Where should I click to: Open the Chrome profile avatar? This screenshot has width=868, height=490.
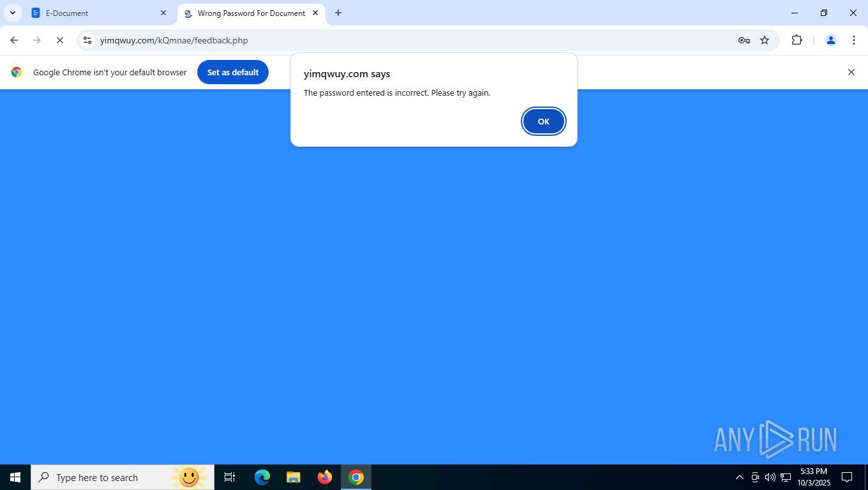[830, 40]
